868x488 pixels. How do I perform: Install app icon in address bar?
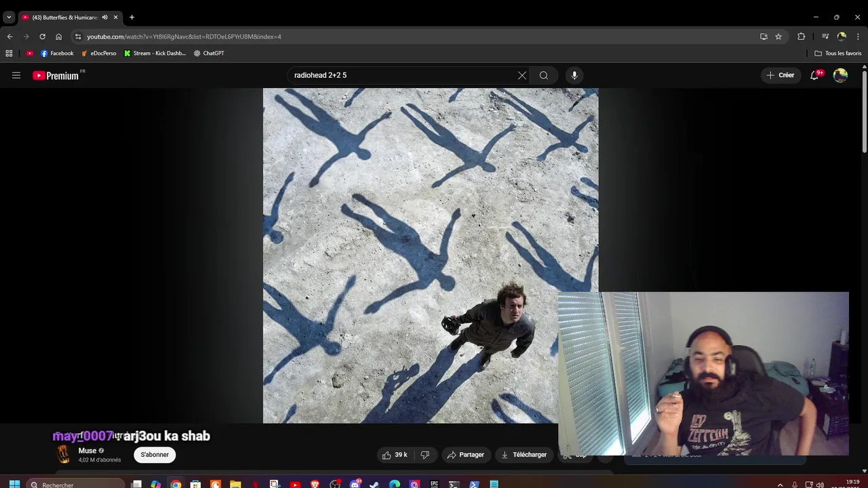pos(764,37)
